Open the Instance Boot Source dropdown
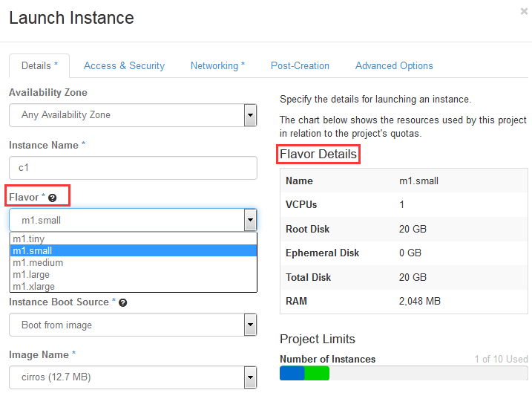 [250, 325]
